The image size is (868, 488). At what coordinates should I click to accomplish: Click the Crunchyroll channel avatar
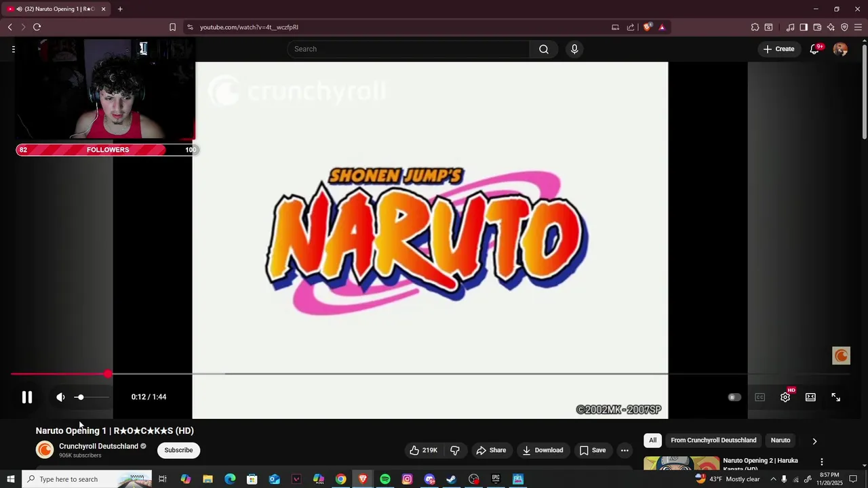45,450
